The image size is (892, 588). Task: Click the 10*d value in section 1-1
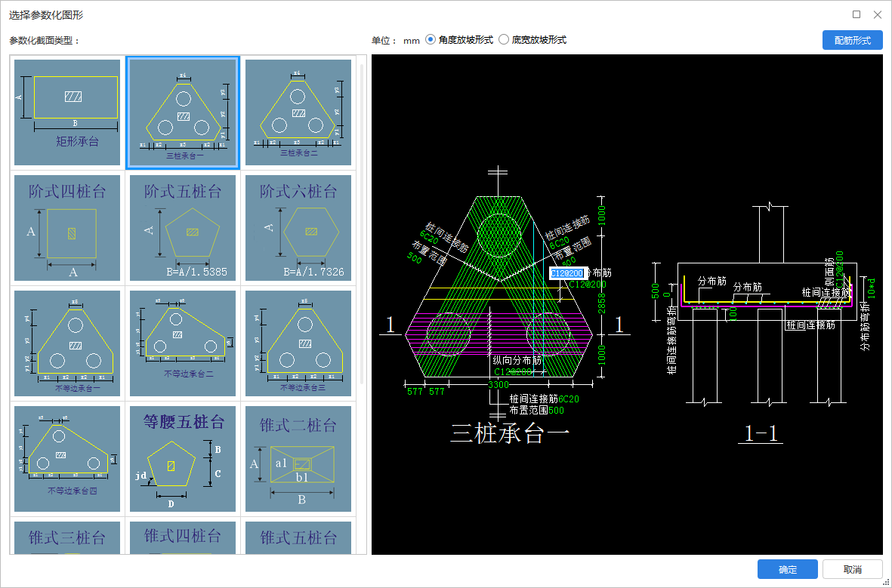pos(872,288)
